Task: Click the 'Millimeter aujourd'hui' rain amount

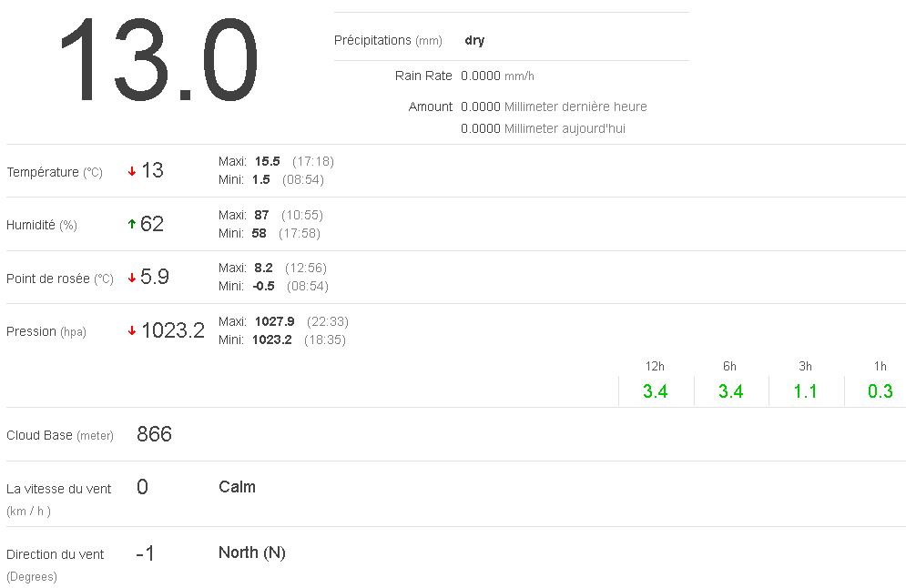Action: coord(543,128)
